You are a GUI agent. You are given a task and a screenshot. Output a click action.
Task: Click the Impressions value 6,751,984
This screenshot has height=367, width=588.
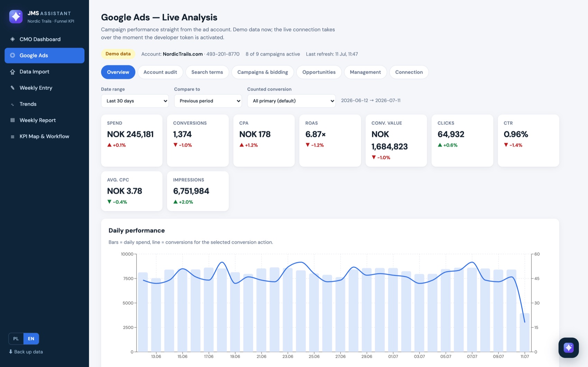pyautogui.click(x=191, y=191)
